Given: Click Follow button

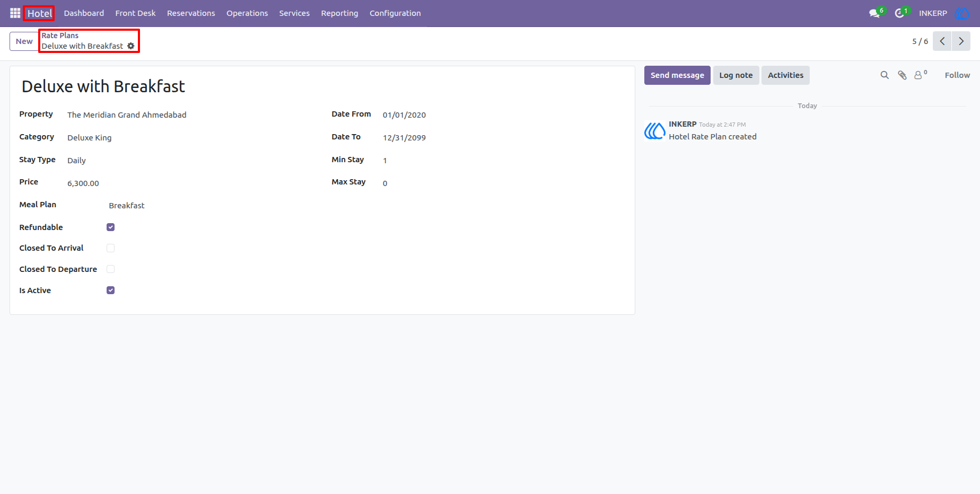Looking at the screenshot, I should [957, 75].
